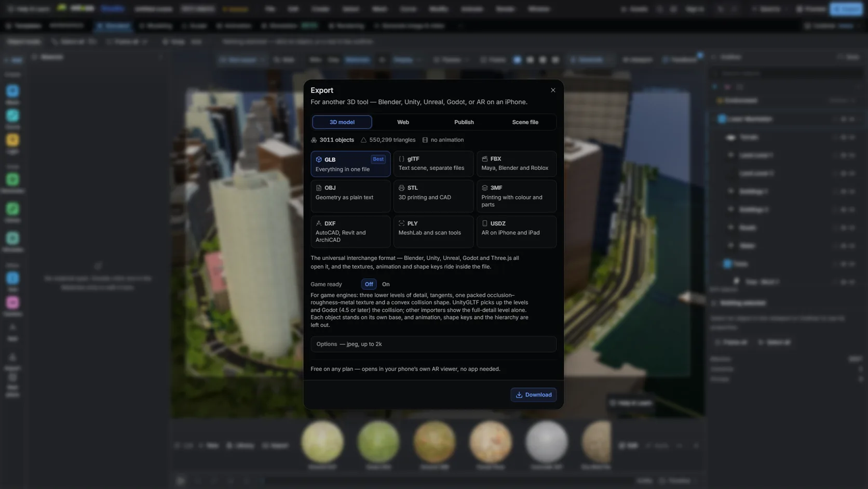Choose the glTF text scene format
The height and width of the screenshot is (489, 868).
(433, 164)
